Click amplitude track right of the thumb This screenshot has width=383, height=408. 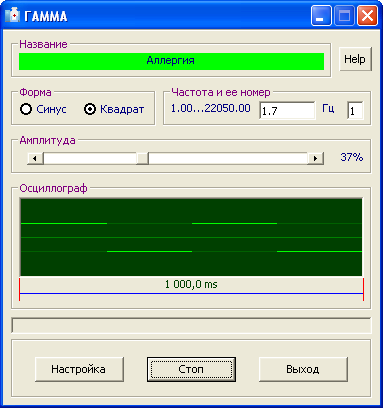pyautogui.click(x=228, y=158)
